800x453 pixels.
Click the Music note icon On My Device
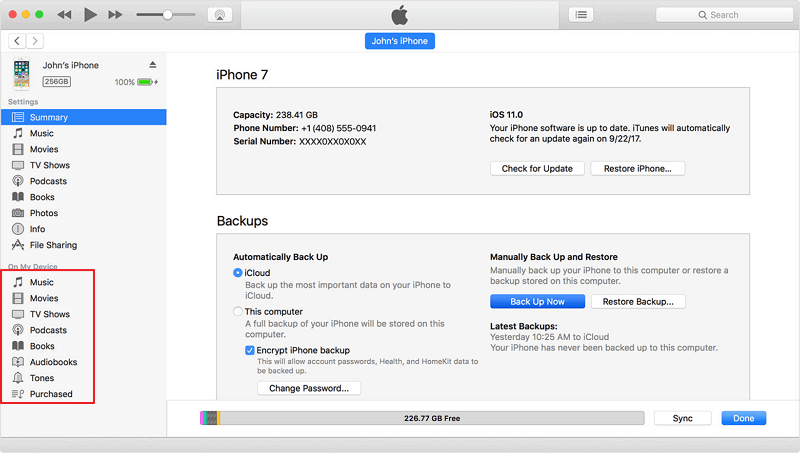click(18, 282)
